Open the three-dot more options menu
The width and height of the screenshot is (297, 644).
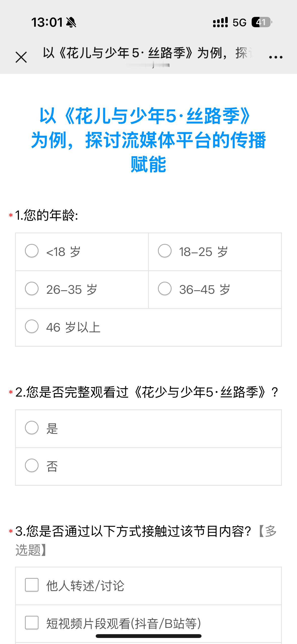(276, 57)
